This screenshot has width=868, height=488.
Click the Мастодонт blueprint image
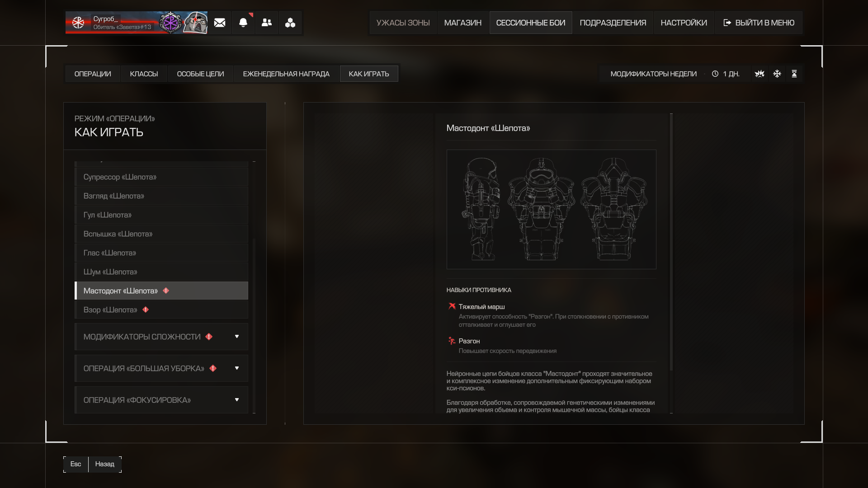(x=551, y=209)
